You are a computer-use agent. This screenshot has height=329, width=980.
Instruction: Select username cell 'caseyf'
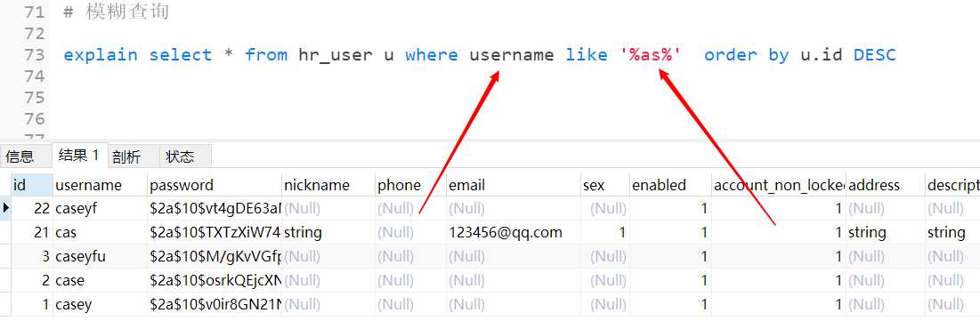click(x=100, y=208)
